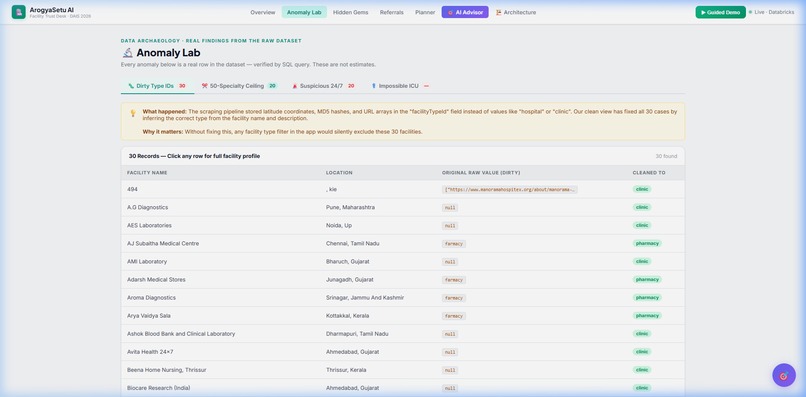Click the Location column header
The image size is (806, 397).
pos(339,173)
